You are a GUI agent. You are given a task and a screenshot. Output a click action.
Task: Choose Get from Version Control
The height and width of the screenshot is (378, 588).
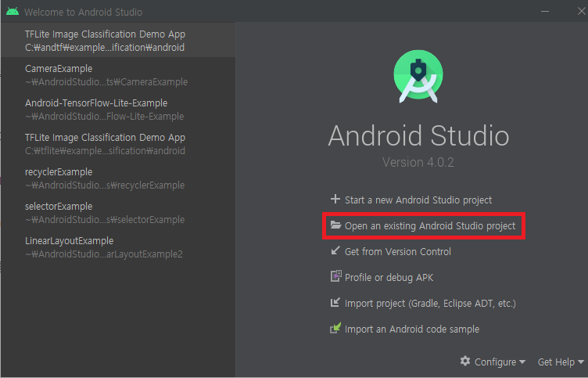(x=397, y=251)
